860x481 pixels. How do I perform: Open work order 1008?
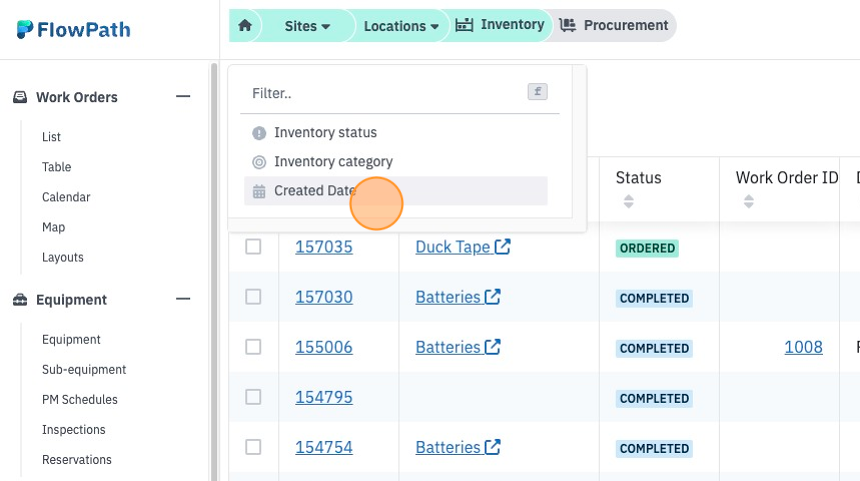[x=804, y=347]
